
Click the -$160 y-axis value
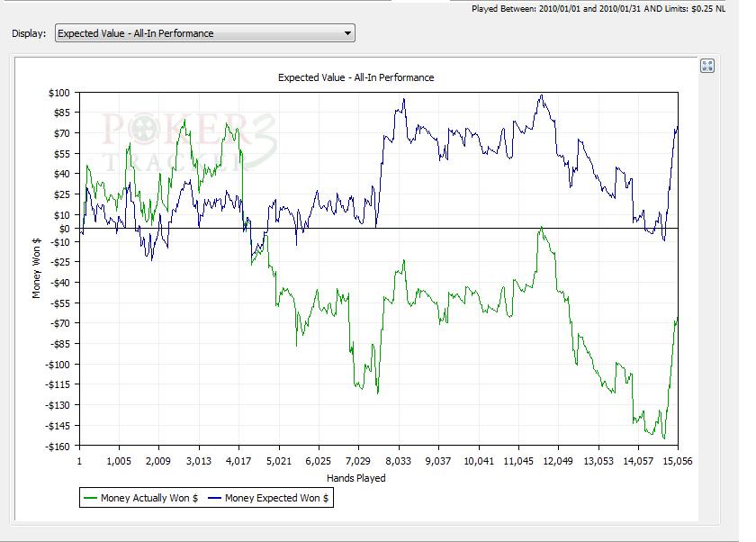[x=58, y=446]
